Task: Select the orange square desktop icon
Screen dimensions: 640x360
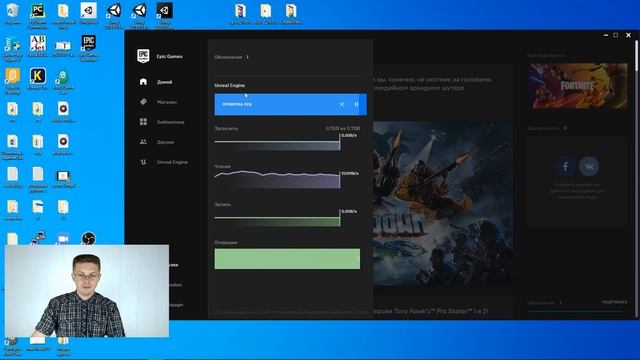Action: [x=12, y=80]
